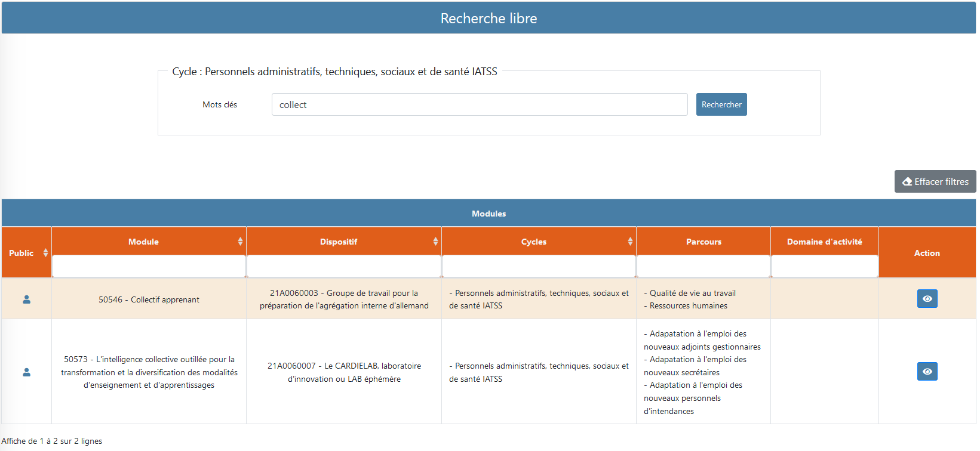Click Cycles cell in CARDIELAB row
The image size is (980, 451).
tap(539, 372)
